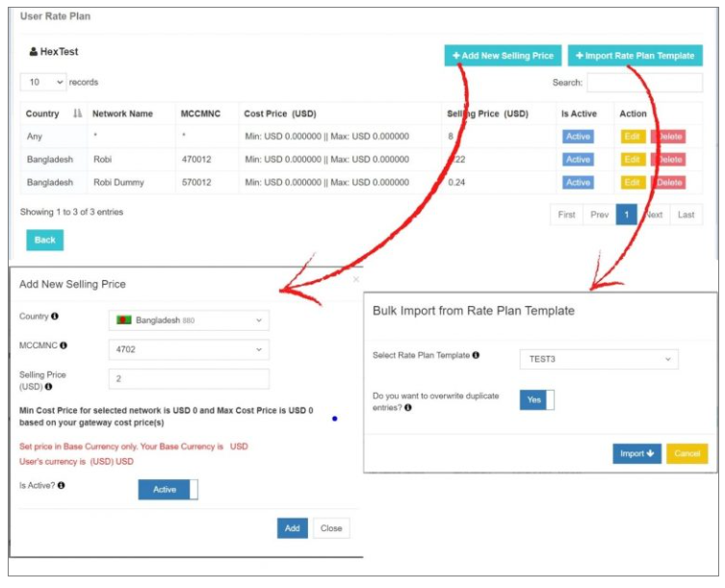
Task: Click Close in Add New Selling Price dialog
Action: click(x=331, y=528)
